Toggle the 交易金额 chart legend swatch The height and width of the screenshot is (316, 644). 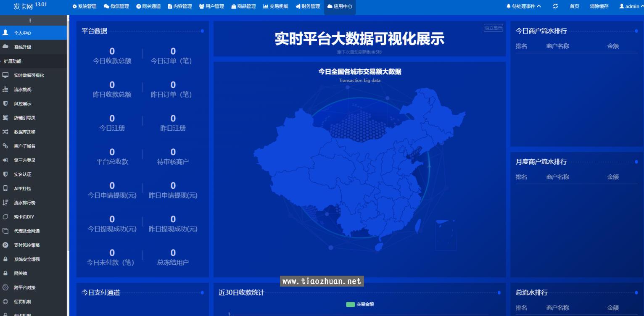pos(350,304)
